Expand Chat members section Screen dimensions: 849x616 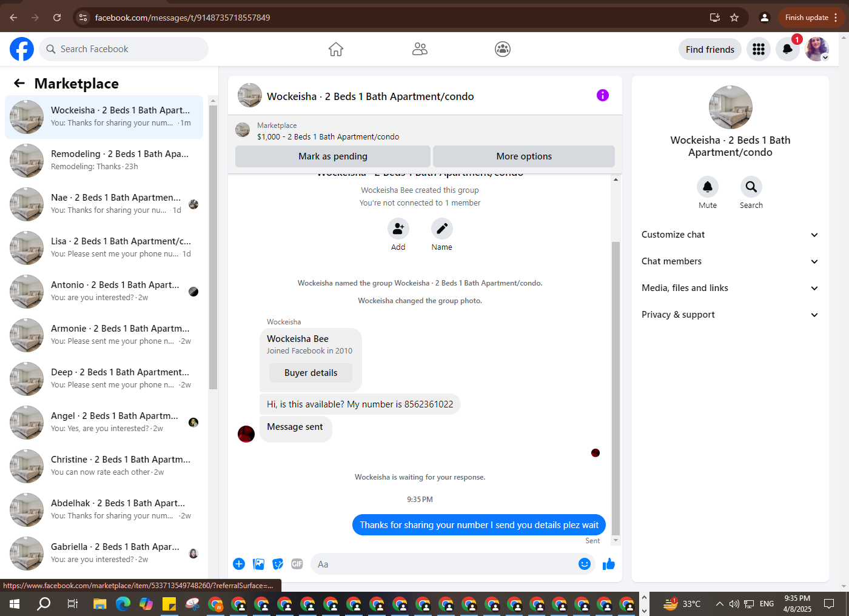point(730,261)
